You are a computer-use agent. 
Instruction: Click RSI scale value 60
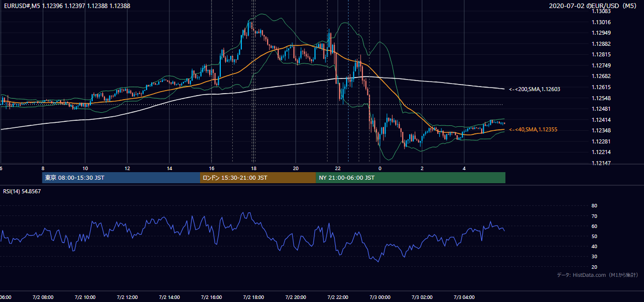point(594,226)
